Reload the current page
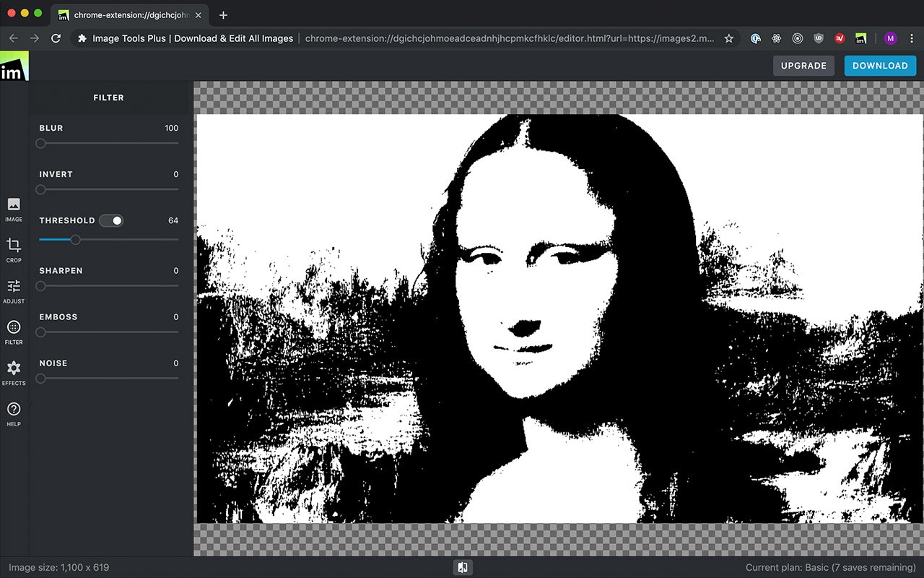This screenshot has width=924, height=578. pyautogui.click(x=56, y=38)
